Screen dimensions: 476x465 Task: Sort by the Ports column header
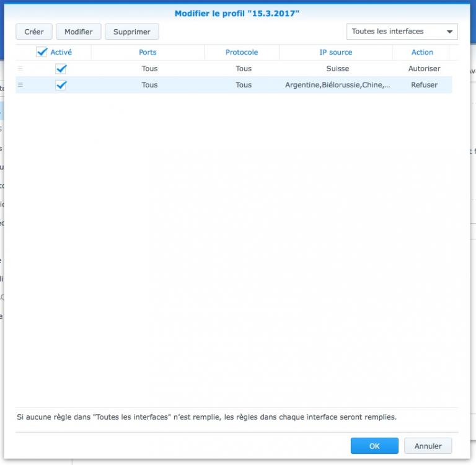tap(148, 52)
